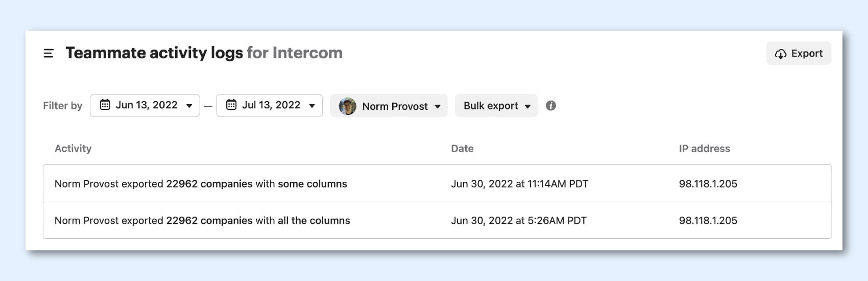Click the IP address column header
The image size is (868, 281).
704,149
